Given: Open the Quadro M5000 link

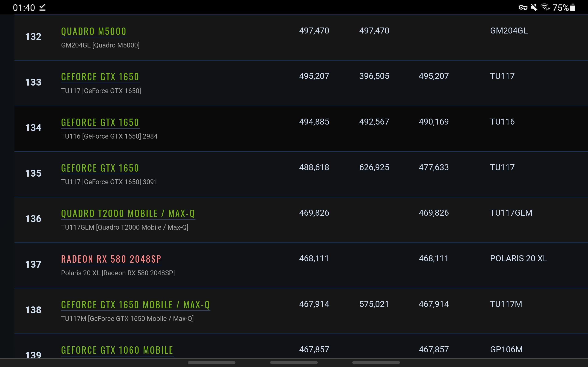Looking at the screenshot, I should [x=94, y=31].
